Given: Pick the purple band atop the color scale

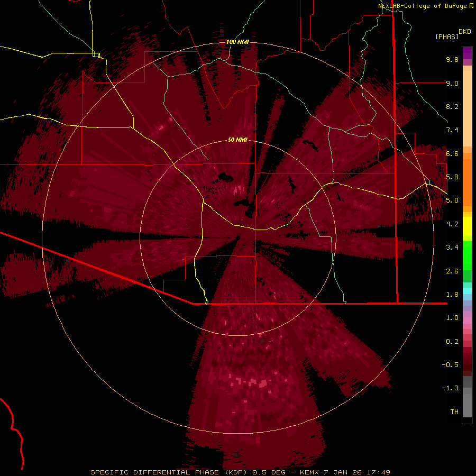Looking at the screenshot, I should pos(467,53).
